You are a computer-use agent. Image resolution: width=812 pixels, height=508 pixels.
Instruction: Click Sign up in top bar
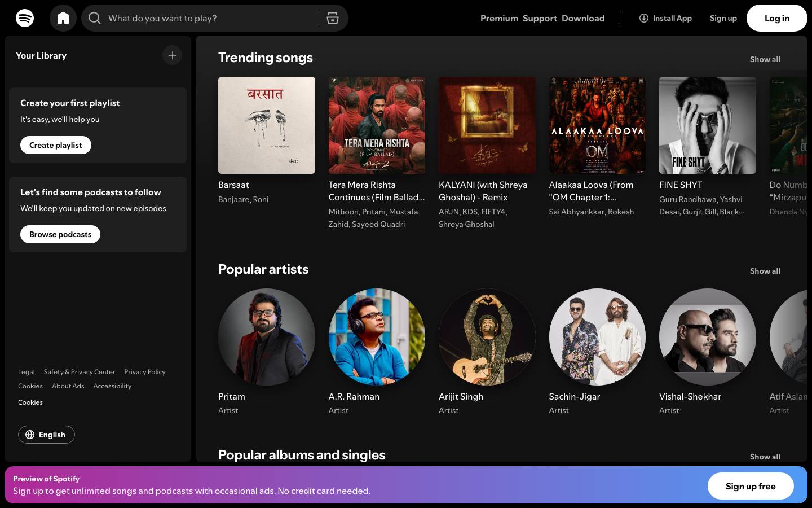point(723,18)
